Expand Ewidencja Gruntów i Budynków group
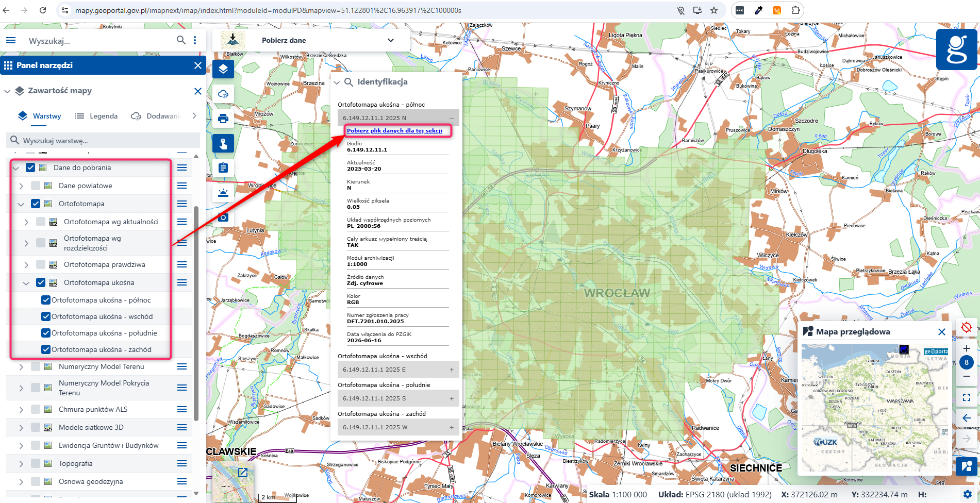980x503 pixels. 21,446
